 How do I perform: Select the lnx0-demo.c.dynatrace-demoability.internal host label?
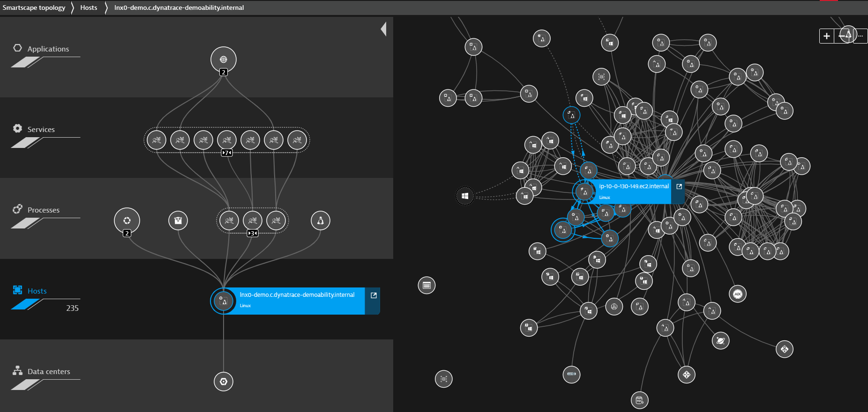click(x=297, y=294)
